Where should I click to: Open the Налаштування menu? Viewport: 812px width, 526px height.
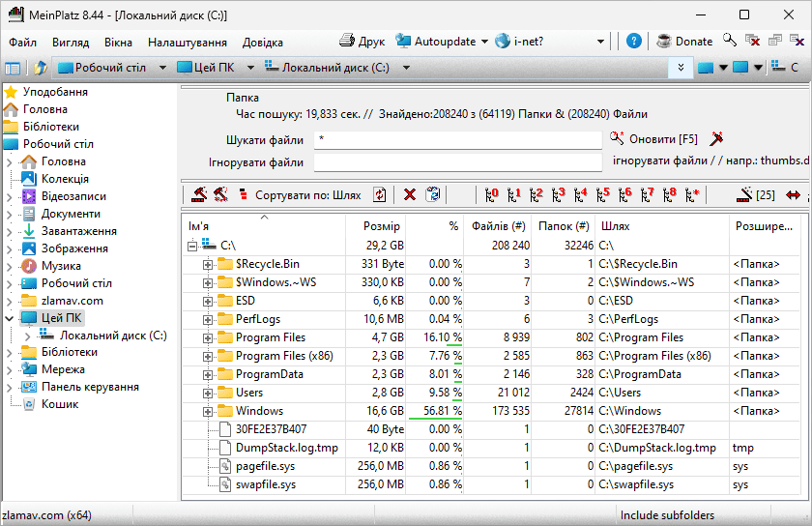click(188, 42)
